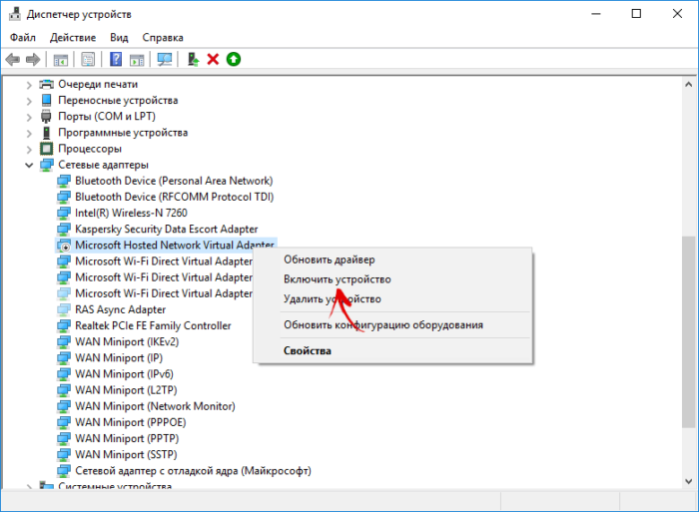Select WAN Miniport (PPTP)
The image size is (699, 512).
[127, 438]
